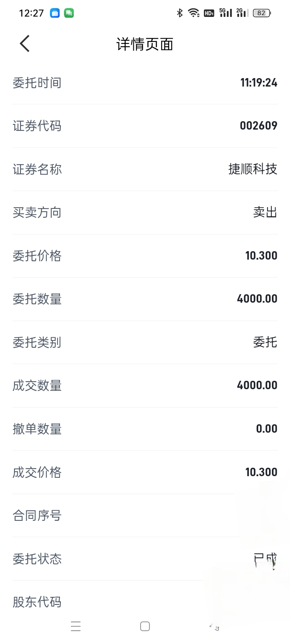Tap the 合同序号 row label
The image size is (290, 644).
37,516
